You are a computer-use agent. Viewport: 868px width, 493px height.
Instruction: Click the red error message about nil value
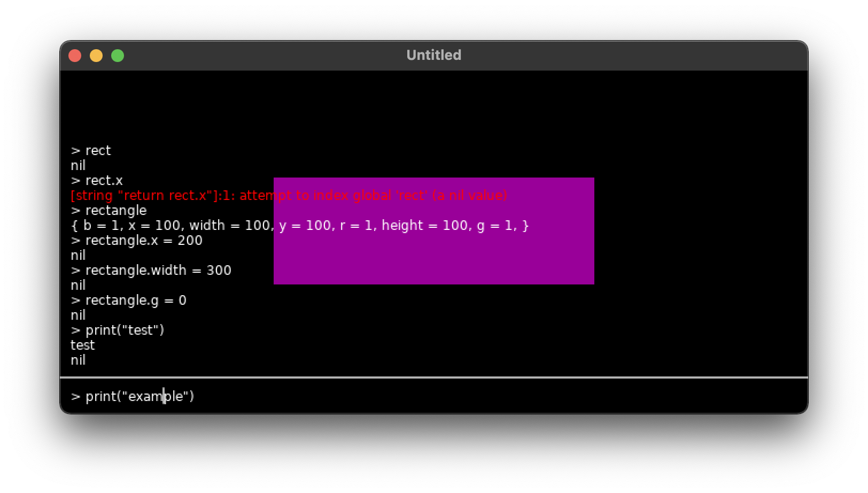coord(289,196)
